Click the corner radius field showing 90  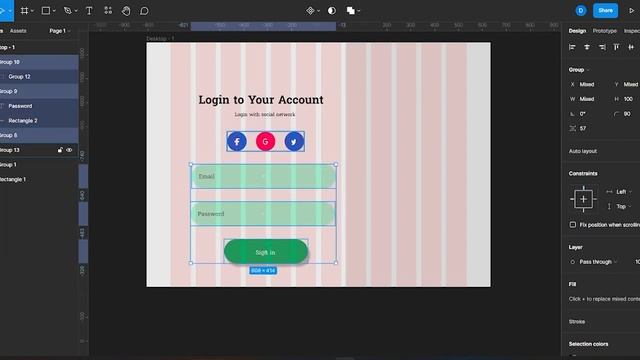(x=627, y=114)
